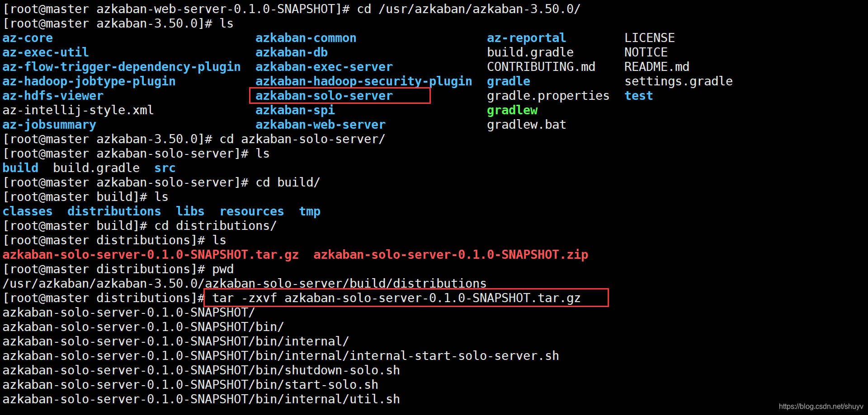Click the tar -zxvf command text
868x415 pixels.
[x=396, y=298]
